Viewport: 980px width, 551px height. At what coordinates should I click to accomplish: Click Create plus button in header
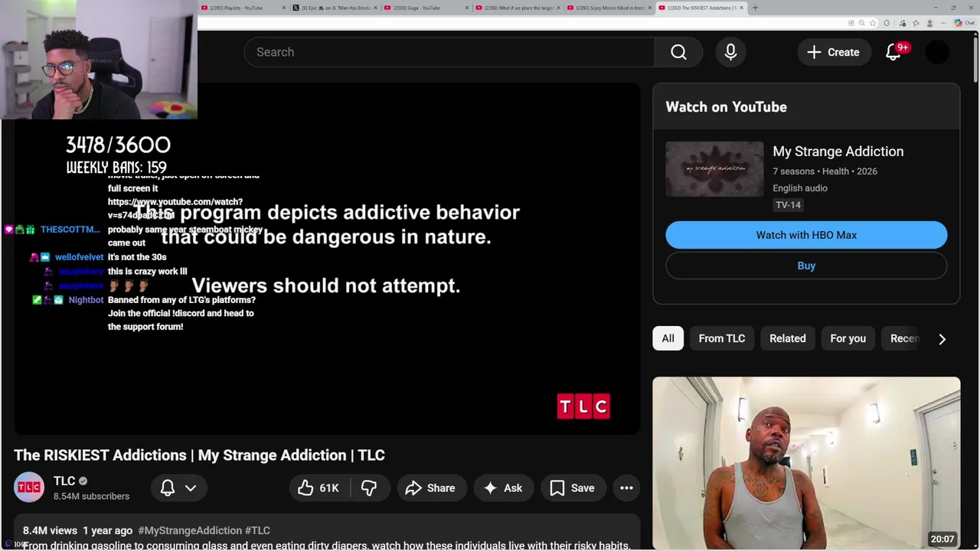point(833,52)
